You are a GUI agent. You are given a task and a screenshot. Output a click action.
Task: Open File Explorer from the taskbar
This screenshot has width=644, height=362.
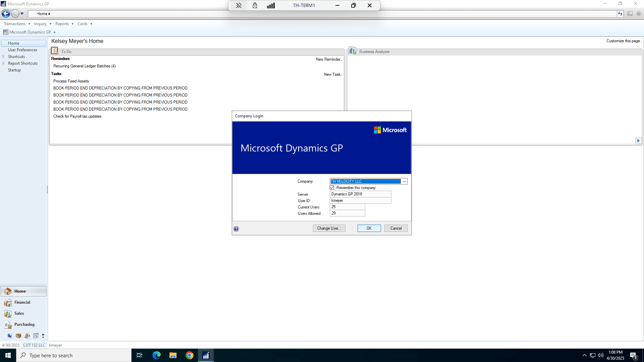point(173,355)
